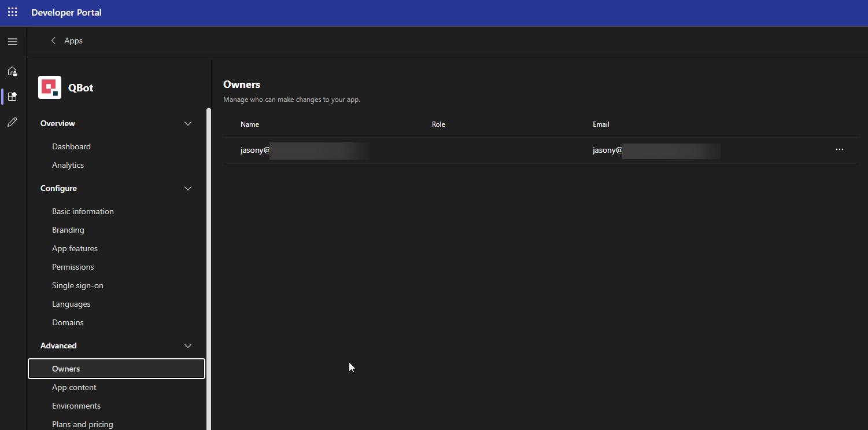Toggle the hamburger navigation menu
The image size is (868, 430).
tap(12, 42)
